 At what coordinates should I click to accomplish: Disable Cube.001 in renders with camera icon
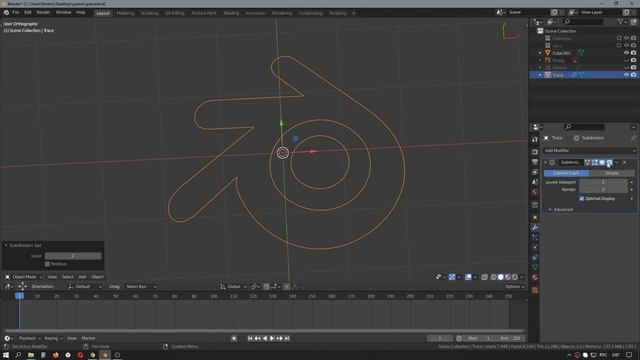[633, 53]
